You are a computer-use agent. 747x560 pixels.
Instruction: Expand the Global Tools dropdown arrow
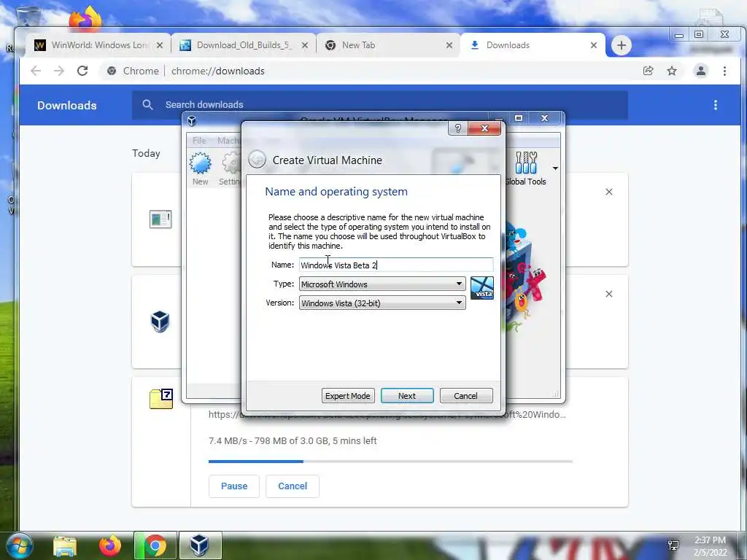tap(555, 168)
